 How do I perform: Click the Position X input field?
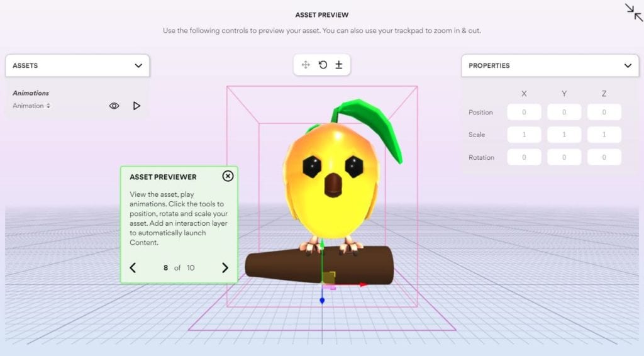(x=524, y=113)
